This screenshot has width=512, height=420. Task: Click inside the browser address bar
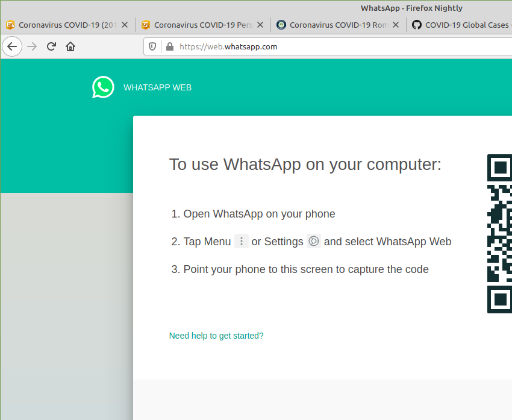pyautogui.click(x=271, y=46)
